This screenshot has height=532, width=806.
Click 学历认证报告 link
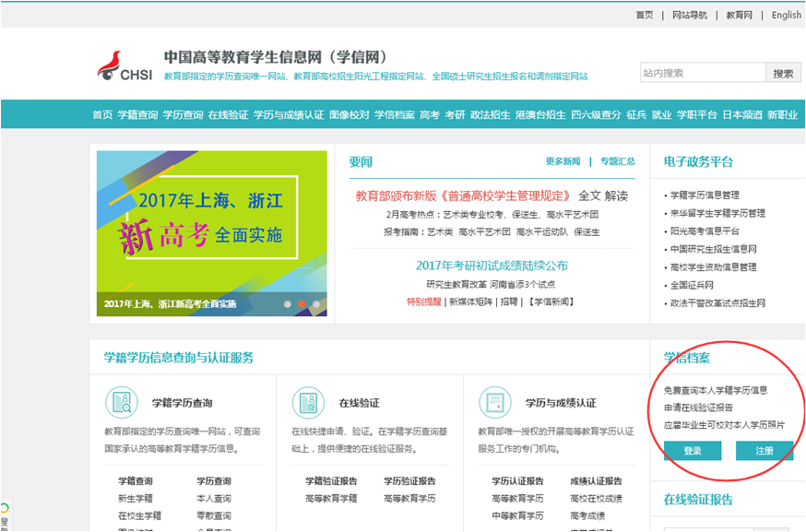coord(517,481)
